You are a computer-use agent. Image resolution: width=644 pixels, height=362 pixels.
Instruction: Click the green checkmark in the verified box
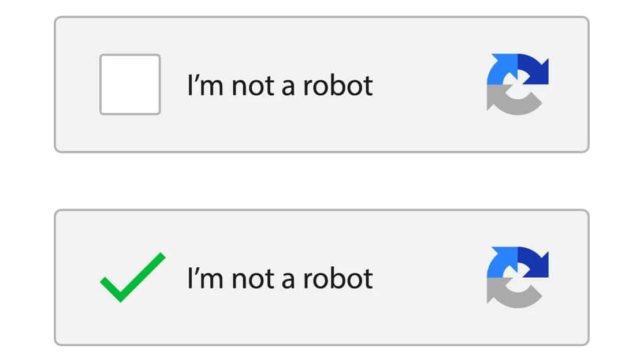132,278
